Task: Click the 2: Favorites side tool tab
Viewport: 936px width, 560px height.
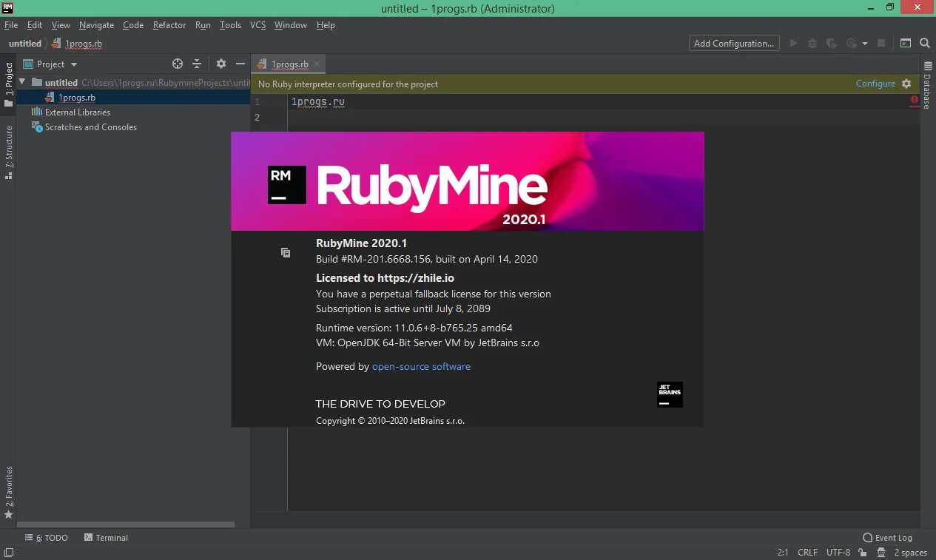Action: (8, 492)
